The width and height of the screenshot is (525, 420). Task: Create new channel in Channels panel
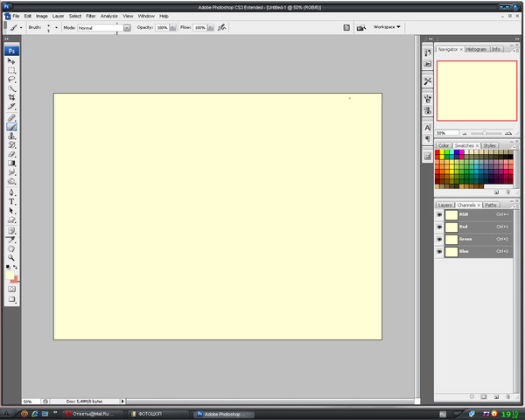tap(496, 396)
